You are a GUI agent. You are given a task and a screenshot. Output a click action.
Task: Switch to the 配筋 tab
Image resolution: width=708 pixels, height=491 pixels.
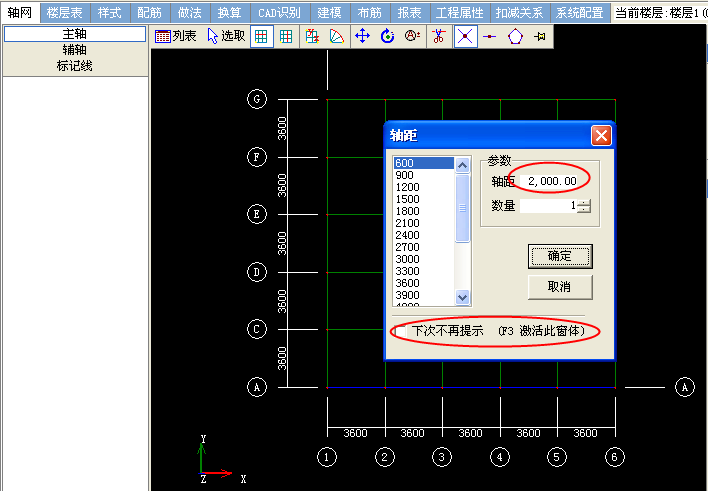[150, 13]
